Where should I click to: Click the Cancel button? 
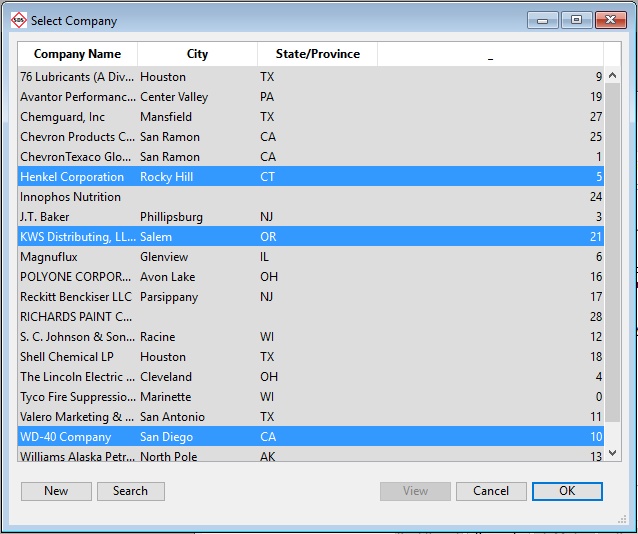(x=491, y=491)
